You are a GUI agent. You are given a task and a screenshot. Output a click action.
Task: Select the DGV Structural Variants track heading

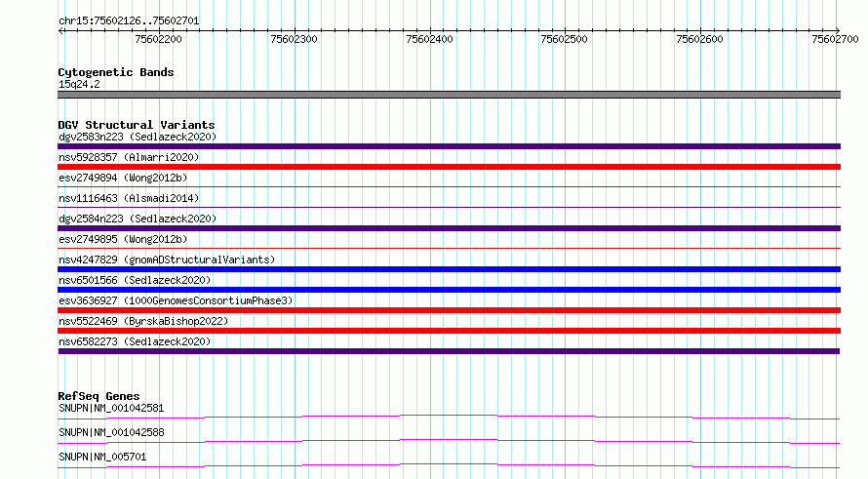137,125
